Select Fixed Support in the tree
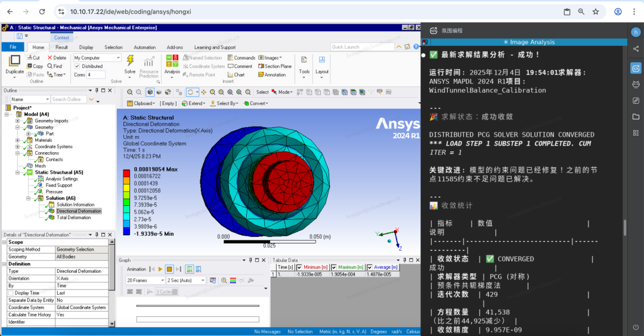The width and height of the screenshot is (644, 336). 58,186
